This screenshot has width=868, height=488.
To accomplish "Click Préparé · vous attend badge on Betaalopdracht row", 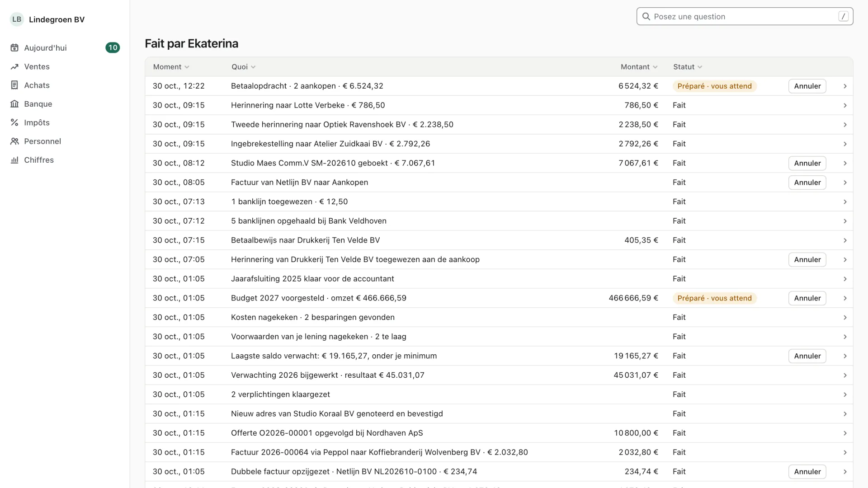I will click(x=714, y=86).
